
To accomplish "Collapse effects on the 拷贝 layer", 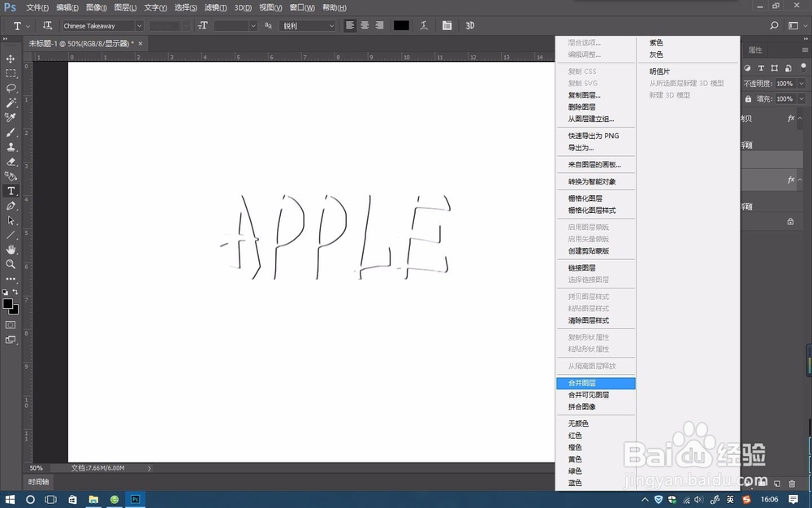I will (800, 118).
